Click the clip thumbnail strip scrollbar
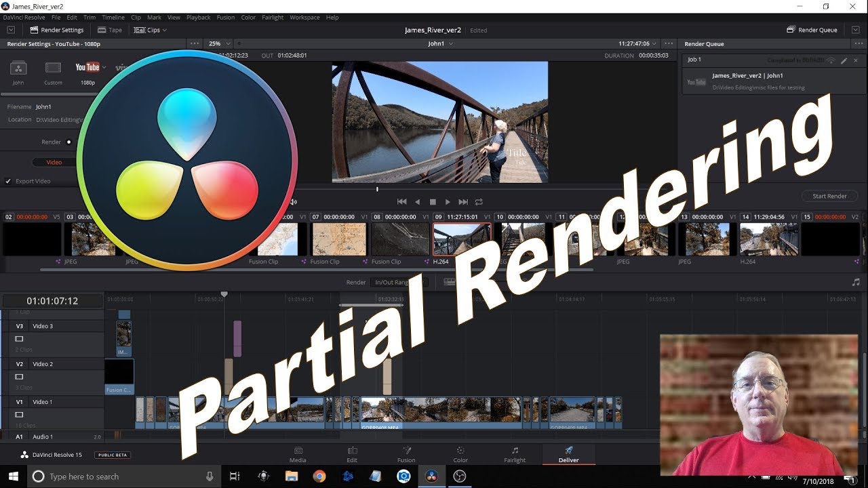The image size is (868, 488). coord(317,270)
